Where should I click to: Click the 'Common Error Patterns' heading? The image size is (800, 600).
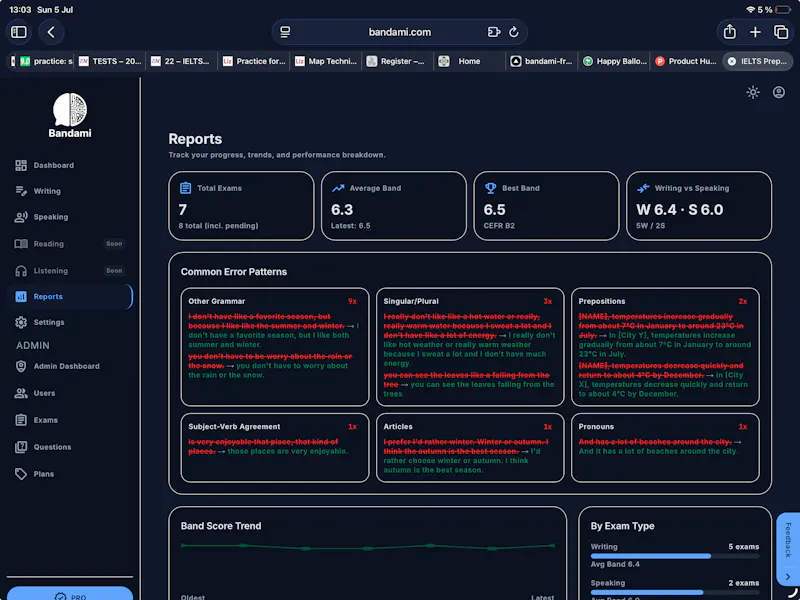[x=234, y=272]
